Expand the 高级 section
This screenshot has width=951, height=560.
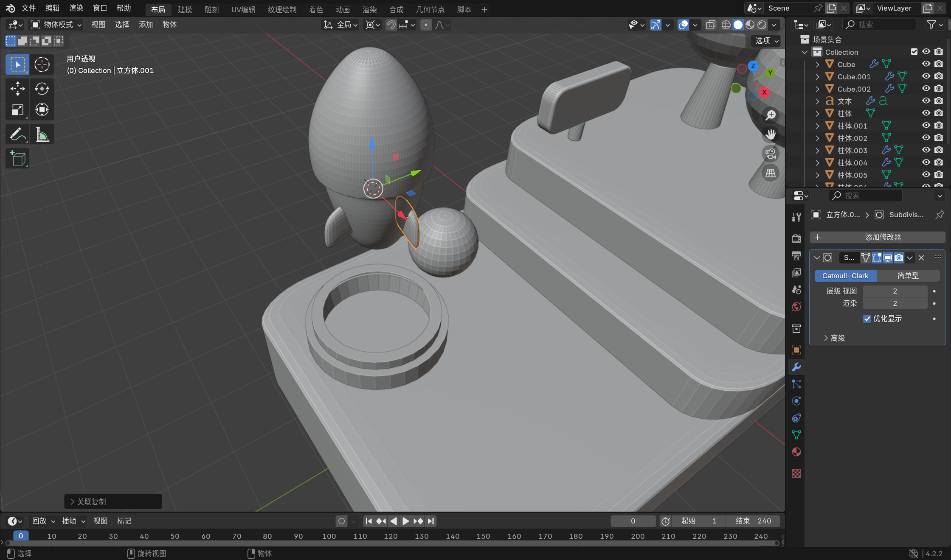tap(835, 338)
